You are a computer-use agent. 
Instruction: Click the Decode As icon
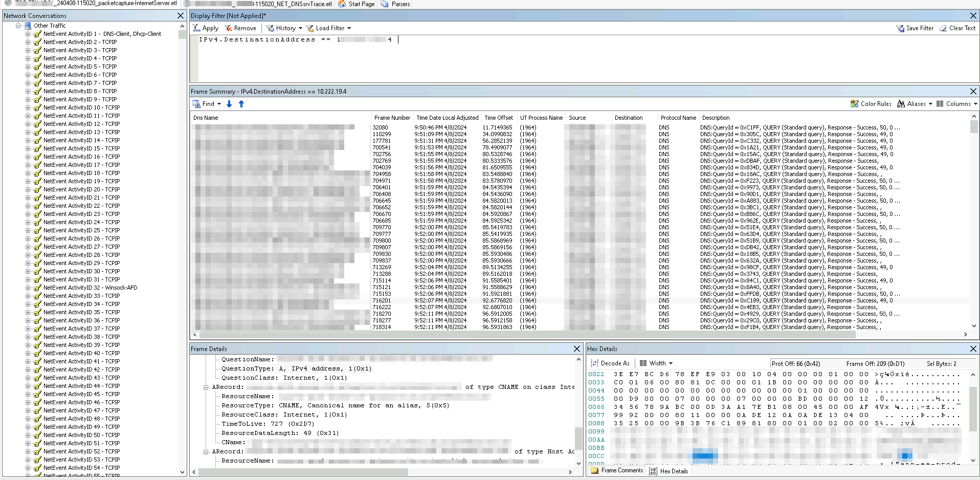pos(595,363)
